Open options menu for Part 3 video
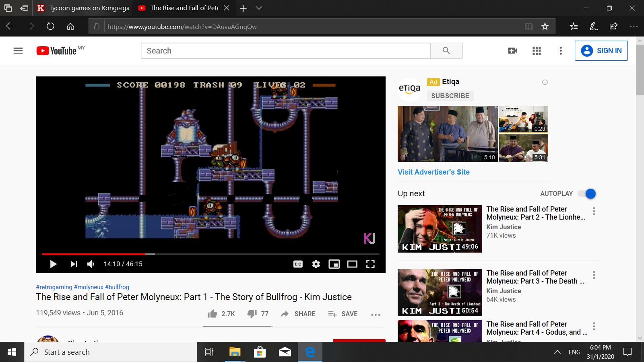Screen dimensions: 644x362 tap(594, 275)
